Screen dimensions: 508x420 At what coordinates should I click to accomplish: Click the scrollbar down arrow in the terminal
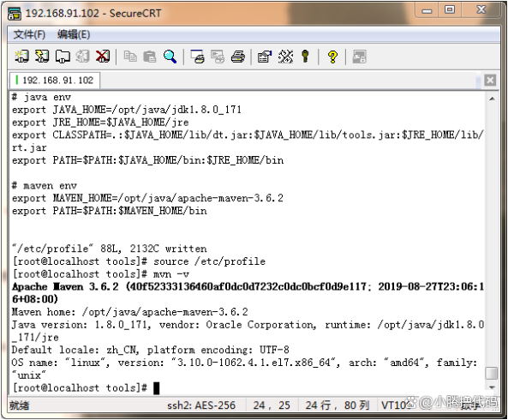coord(492,387)
